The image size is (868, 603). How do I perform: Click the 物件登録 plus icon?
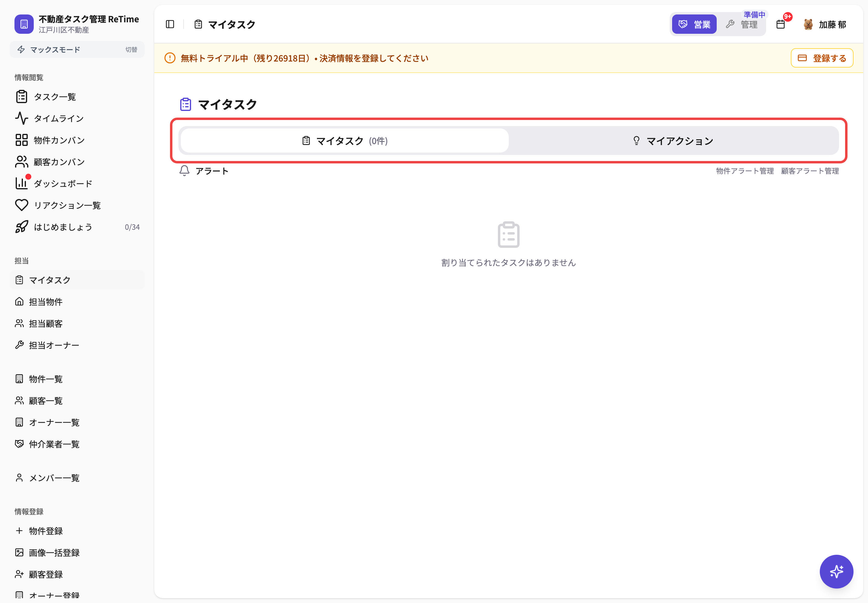(19, 531)
